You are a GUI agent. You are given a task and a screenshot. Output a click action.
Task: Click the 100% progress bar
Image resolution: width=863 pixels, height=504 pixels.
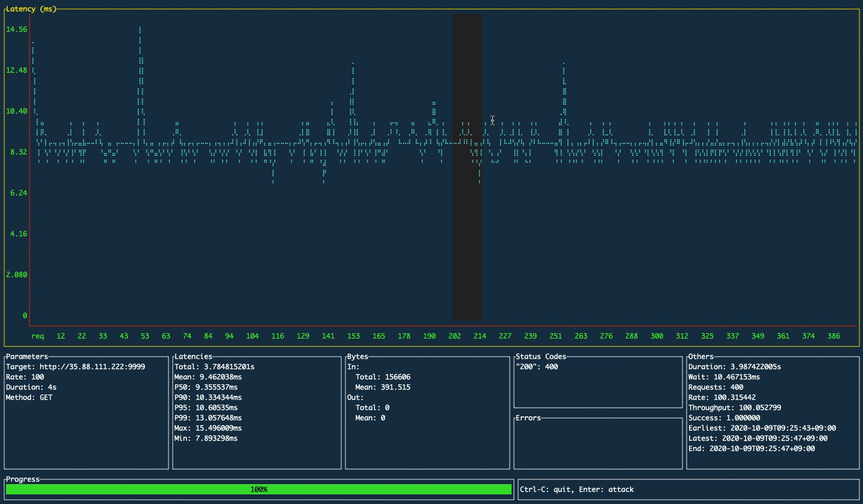258,489
